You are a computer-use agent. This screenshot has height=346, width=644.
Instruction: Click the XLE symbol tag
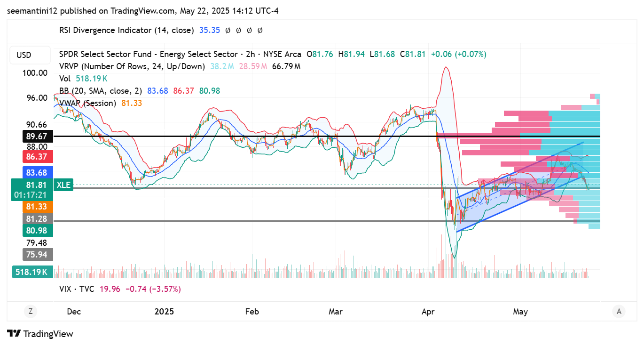(x=63, y=185)
